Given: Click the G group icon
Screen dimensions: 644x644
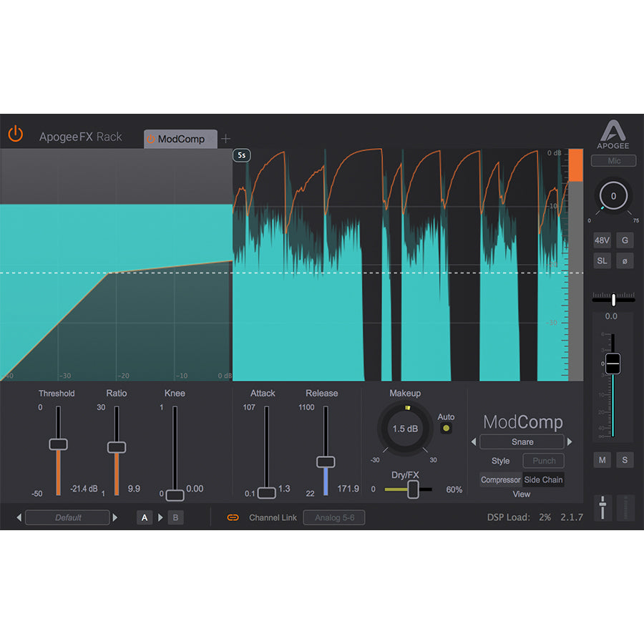Looking at the screenshot, I should coord(625,240).
